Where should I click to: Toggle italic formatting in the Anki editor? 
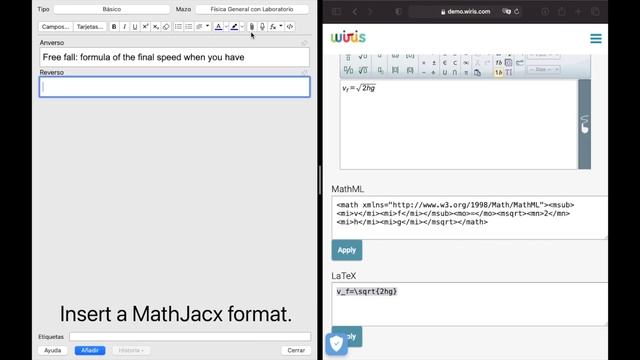click(x=124, y=27)
